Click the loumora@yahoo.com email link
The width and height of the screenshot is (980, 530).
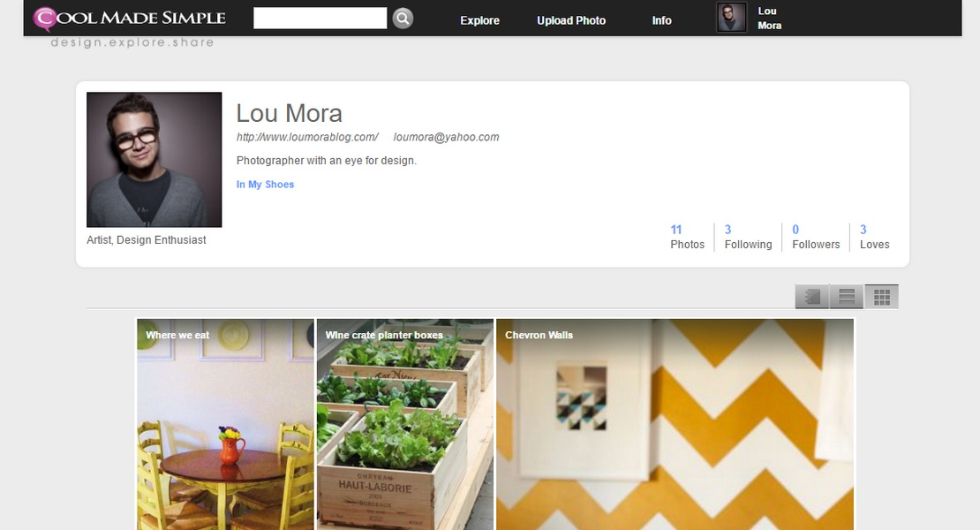[446, 137]
